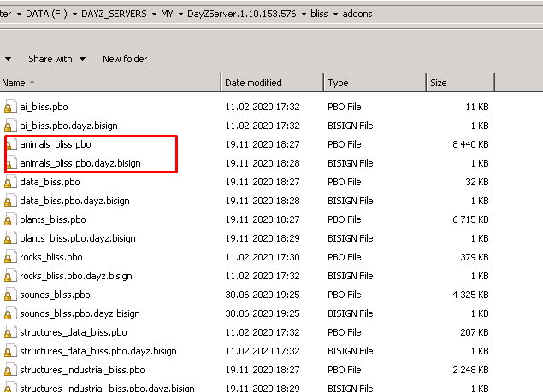
Task: Click the 379 KB size value
Action: pyautogui.click(x=475, y=257)
